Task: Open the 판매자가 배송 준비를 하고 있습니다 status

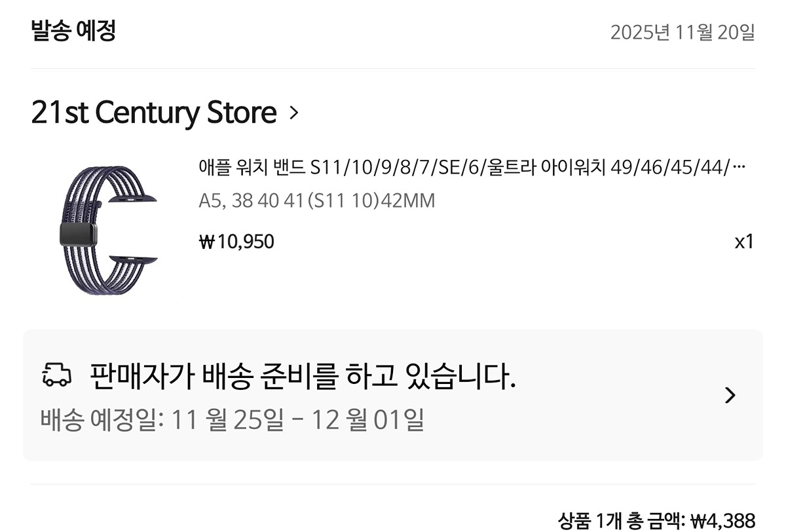Action: click(303, 375)
